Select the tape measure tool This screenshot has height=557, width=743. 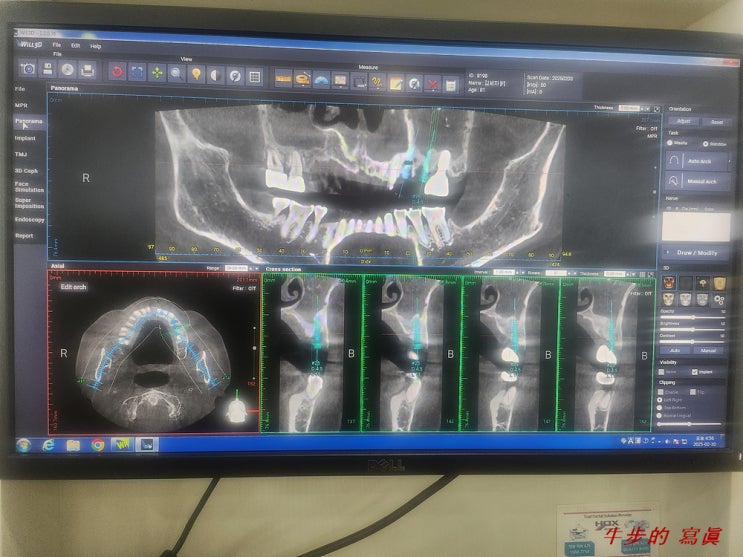pyautogui.click(x=302, y=80)
